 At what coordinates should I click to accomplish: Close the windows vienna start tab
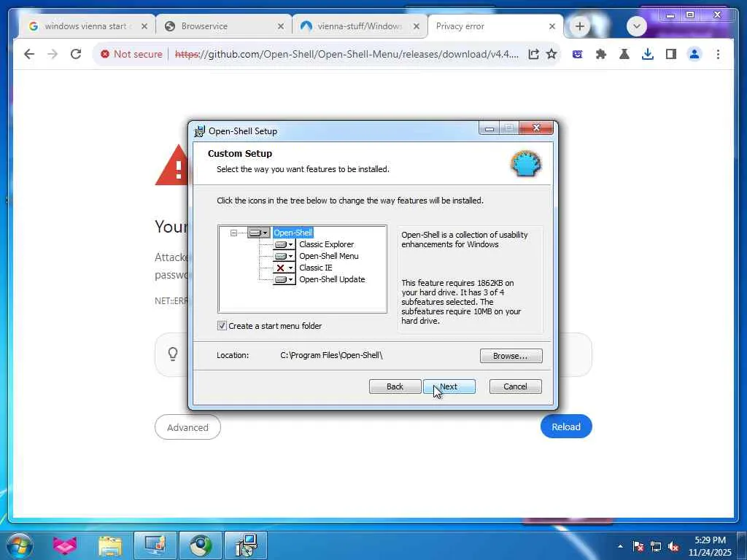pos(144,26)
